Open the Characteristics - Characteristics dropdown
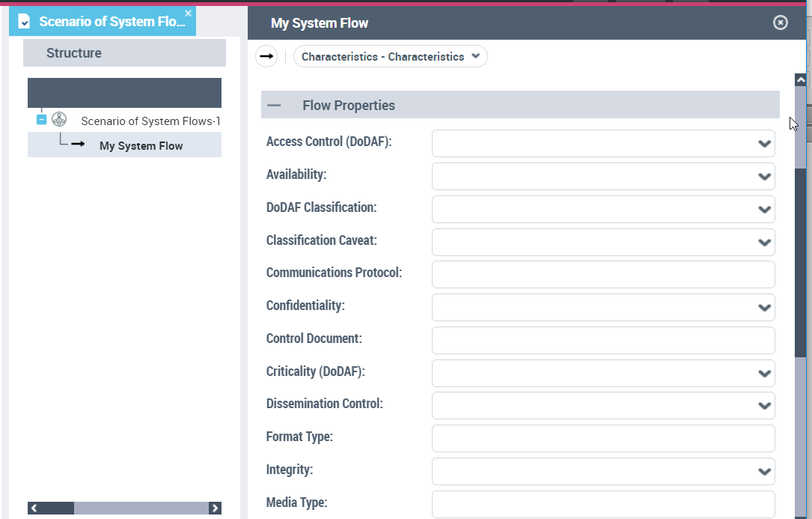The image size is (812, 519). coord(391,57)
